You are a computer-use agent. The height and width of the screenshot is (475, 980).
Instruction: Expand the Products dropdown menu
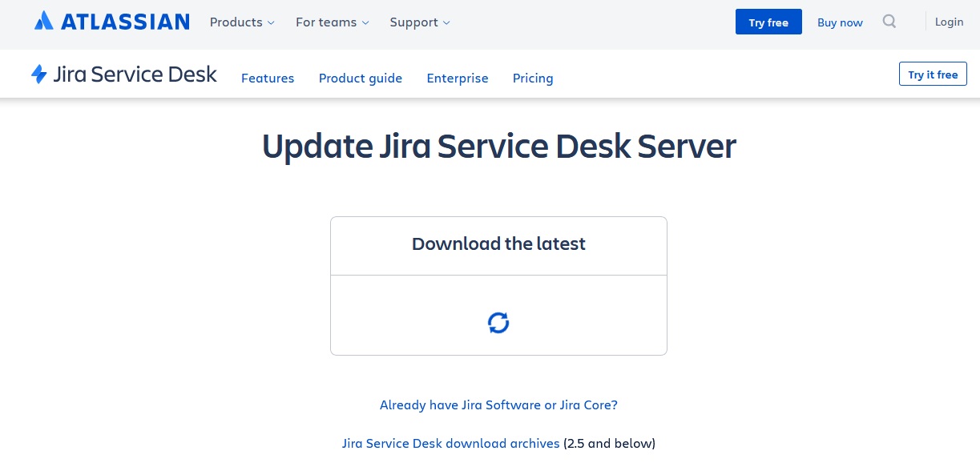[x=242, y=22]
